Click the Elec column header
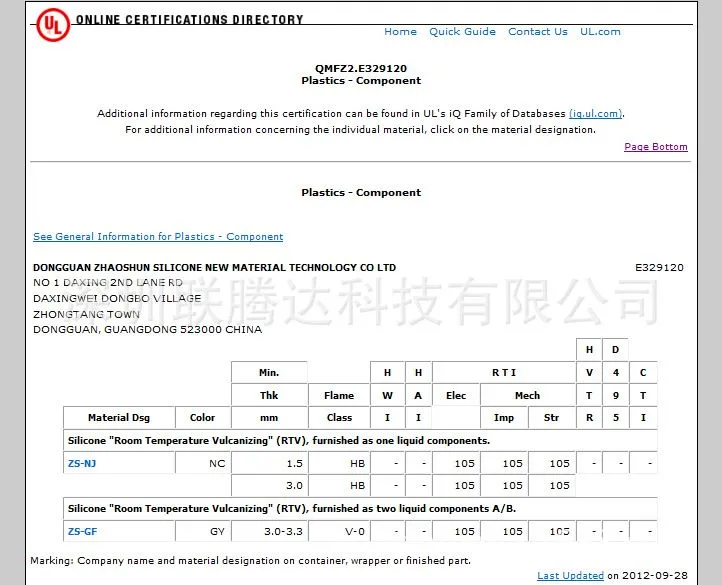The width and height of the screenshot is (722, 585). (456, 396)
